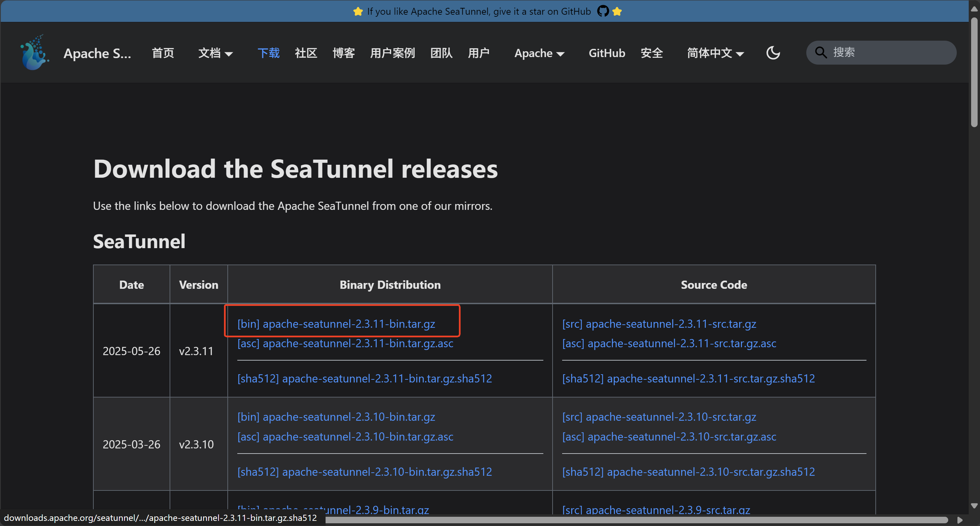This screenshot has height=526, width=980.
Task: Download apache-seatunnel-2.3.10-src.tar.gz
Action: point(659,417)
